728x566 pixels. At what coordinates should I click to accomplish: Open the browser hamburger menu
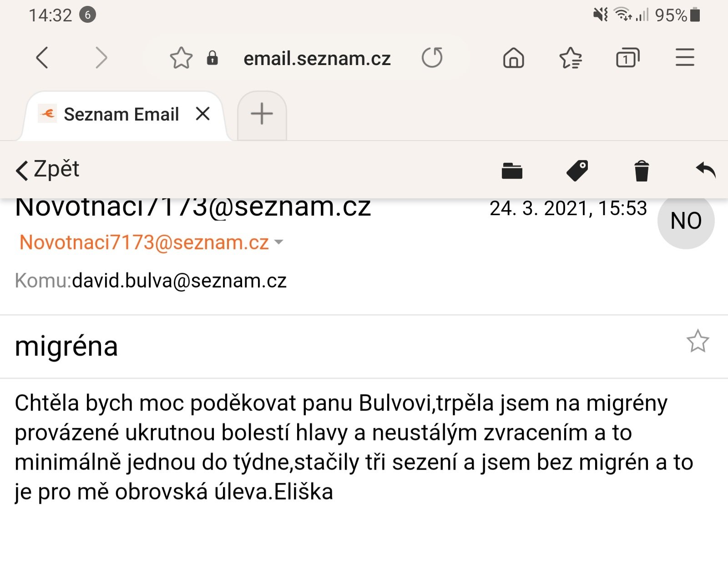[685, 57]
